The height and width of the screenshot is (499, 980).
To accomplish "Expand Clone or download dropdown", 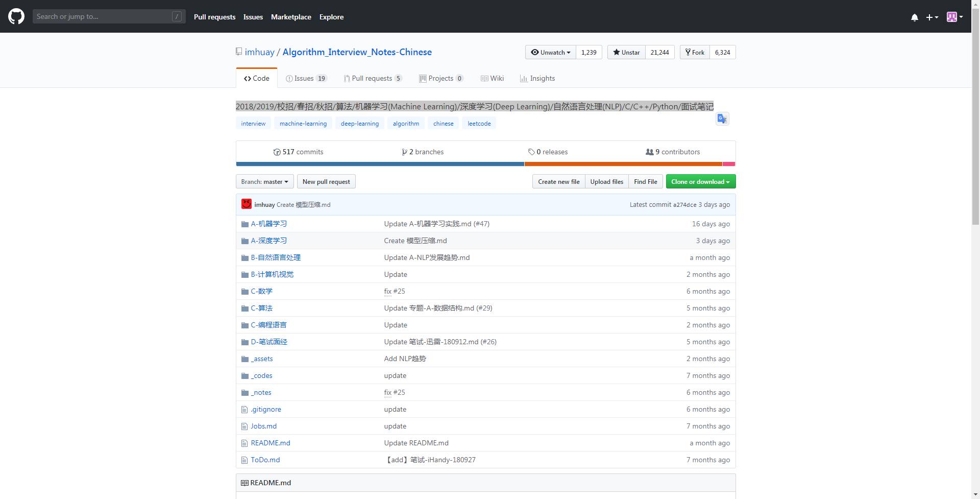I will pyautogui.click(x=701, y=182).
